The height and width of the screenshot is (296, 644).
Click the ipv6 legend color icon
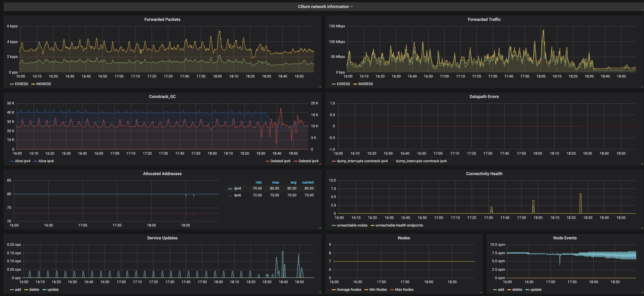pyautogui.click(x=230, y=196)
